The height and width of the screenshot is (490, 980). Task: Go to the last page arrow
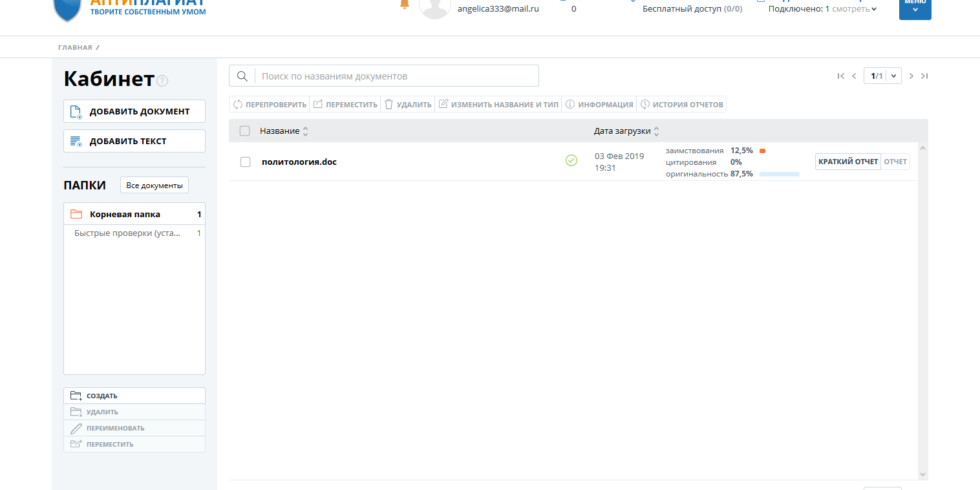[924, 76]
